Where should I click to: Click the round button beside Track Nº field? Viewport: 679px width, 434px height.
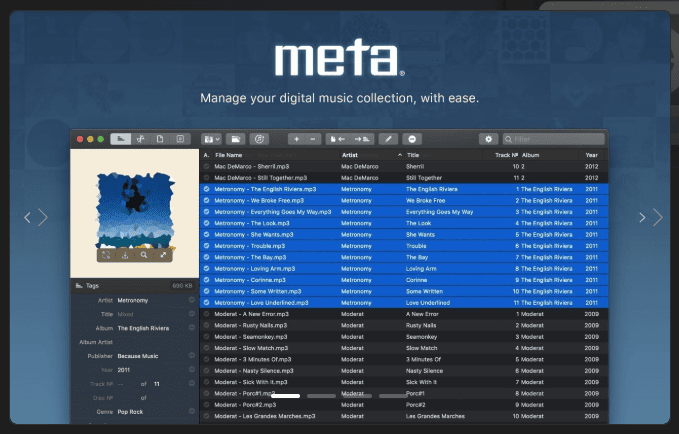(191, 383)
